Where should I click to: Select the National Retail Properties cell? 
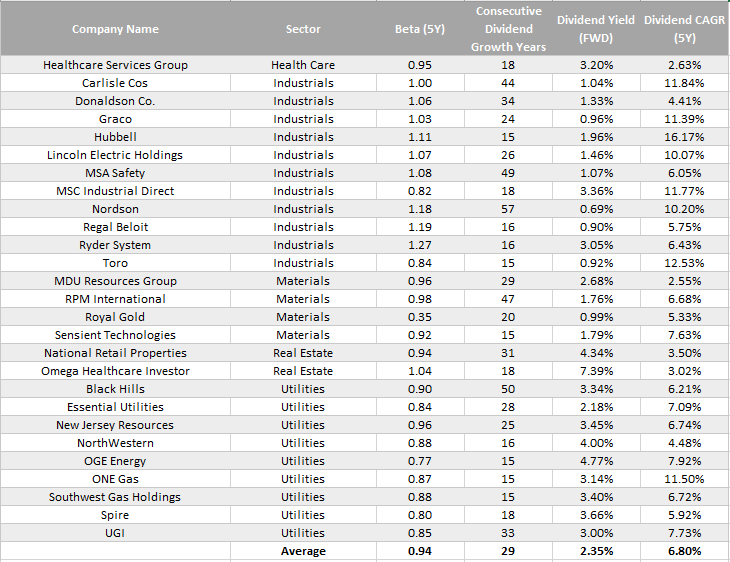pyautogui.click(x=115, y=353)
